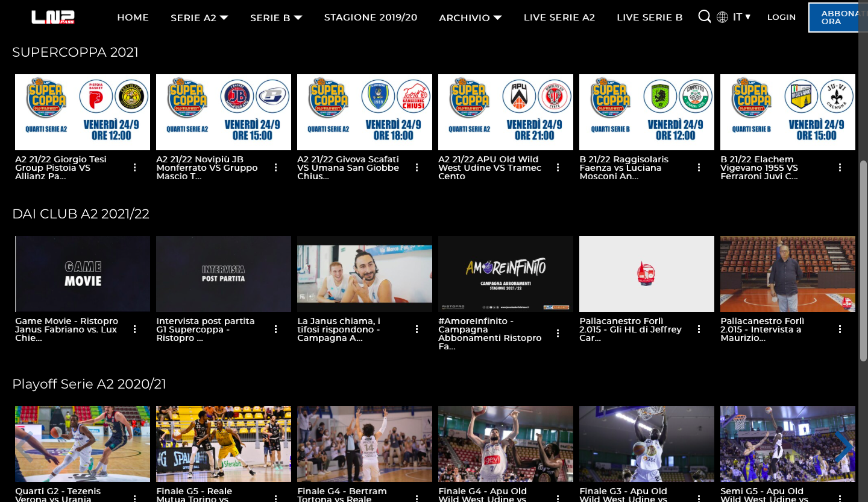Viewport: 868px width, 502px height.
Task: Play Finale G4 Bertram Tortona thumbnail
Action: 365,444
